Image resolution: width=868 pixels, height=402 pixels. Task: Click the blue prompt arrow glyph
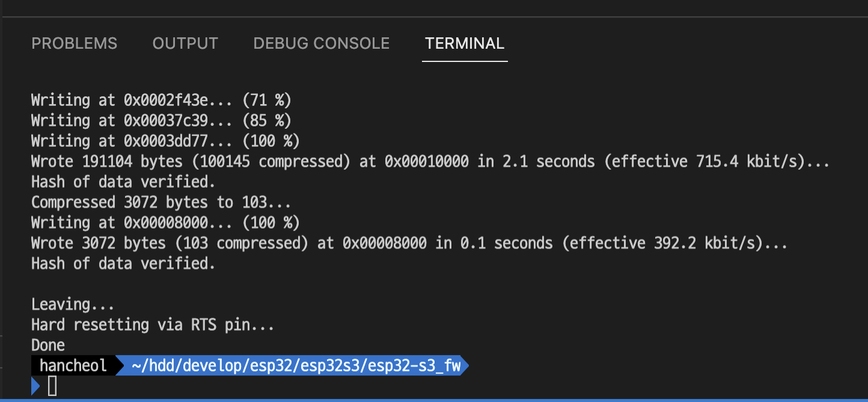click(x=35, y=386)
